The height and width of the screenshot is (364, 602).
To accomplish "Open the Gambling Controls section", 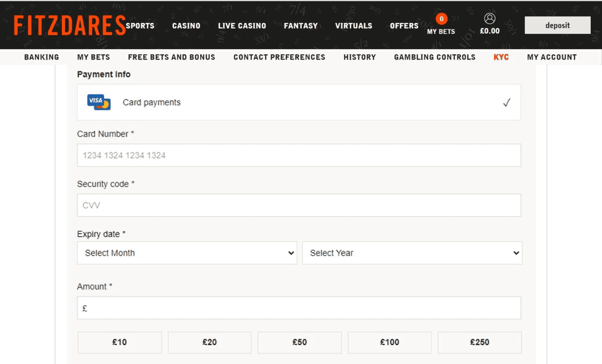I will [x=434, y=57].
